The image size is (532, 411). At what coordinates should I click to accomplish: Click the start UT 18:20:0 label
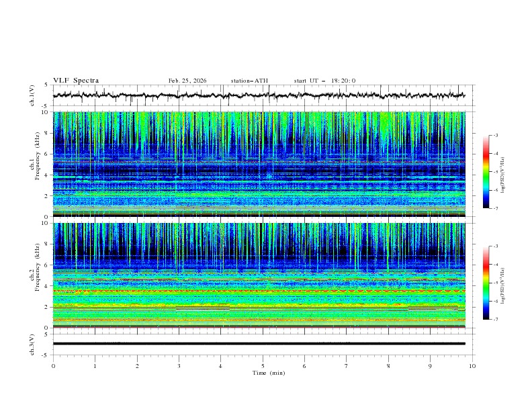coord(324,81)
